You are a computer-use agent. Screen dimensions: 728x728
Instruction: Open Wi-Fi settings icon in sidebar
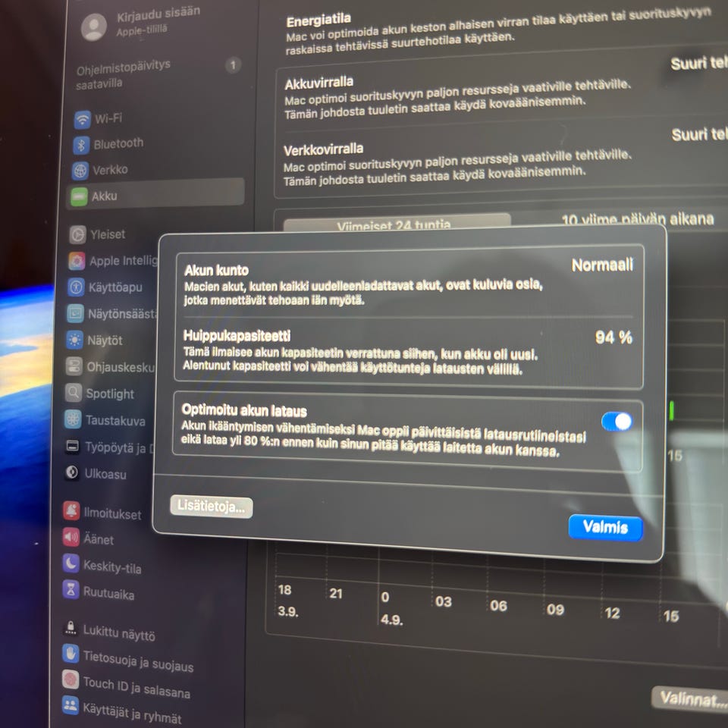tap(83, 119)
